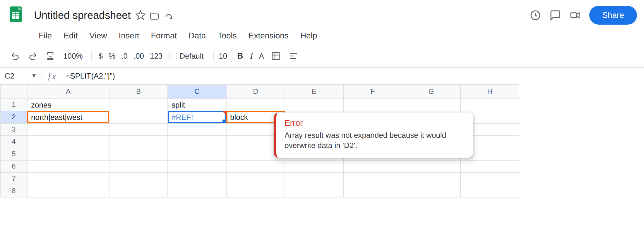Decrease decimal places
The height and width of the screenshot is (252, 644).
(124, 56)
